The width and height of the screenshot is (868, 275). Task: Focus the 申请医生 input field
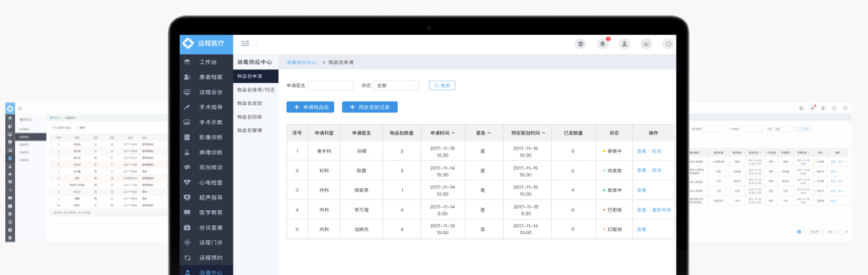pos(330,86)
